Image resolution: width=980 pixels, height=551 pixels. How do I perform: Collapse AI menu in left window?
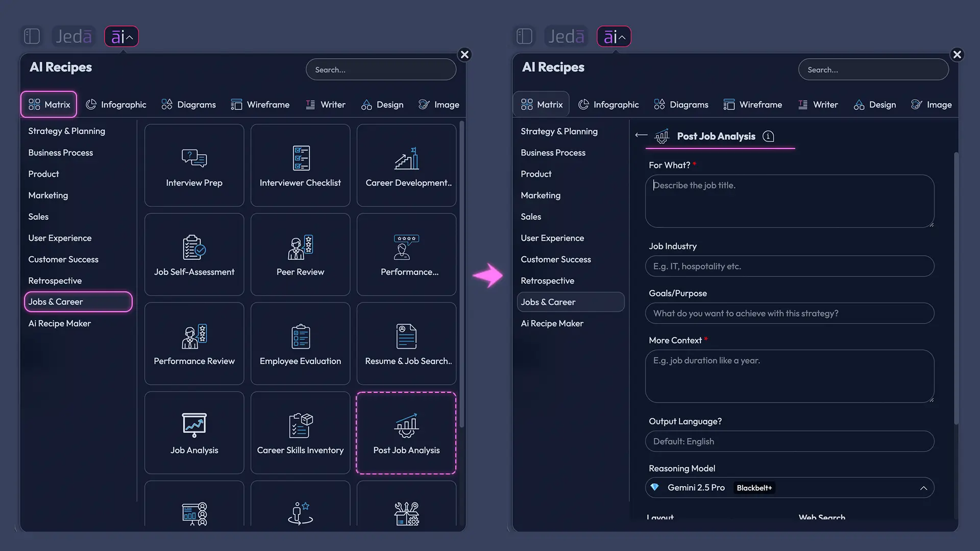click(x=121, y=36)
